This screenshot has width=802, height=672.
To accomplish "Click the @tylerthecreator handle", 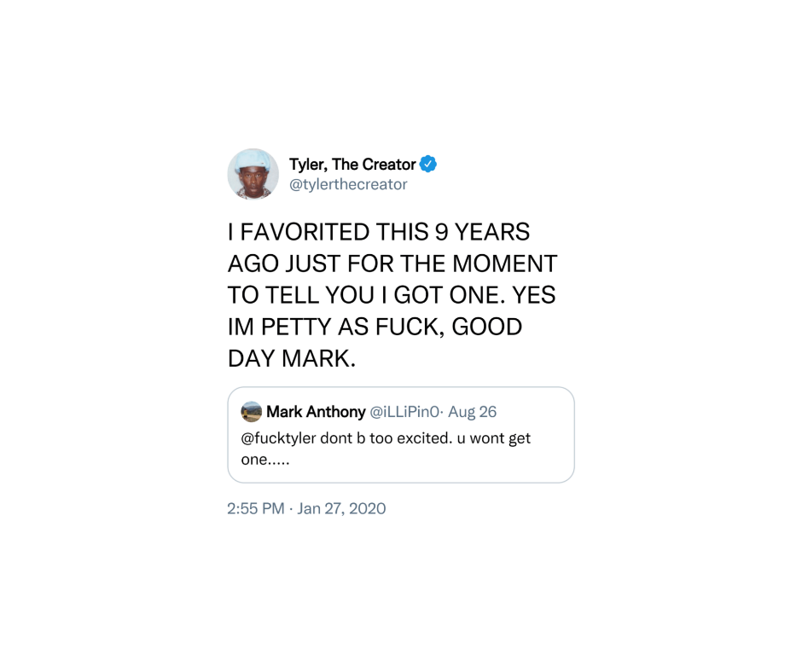I will 348,184.
